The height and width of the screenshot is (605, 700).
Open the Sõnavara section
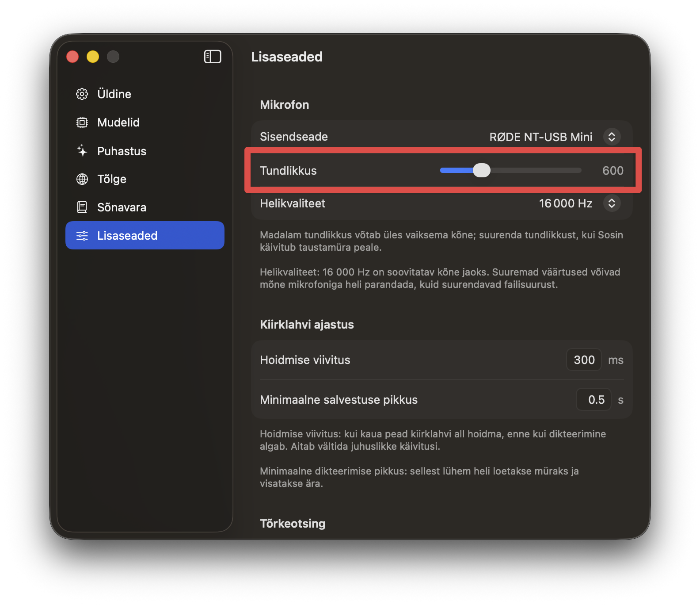122,207
